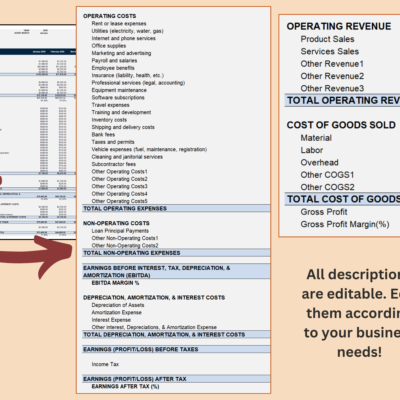Click 'OPERATING REVENUE' heading
Screen dimensions: 400x400
click(x=339, y=26)
